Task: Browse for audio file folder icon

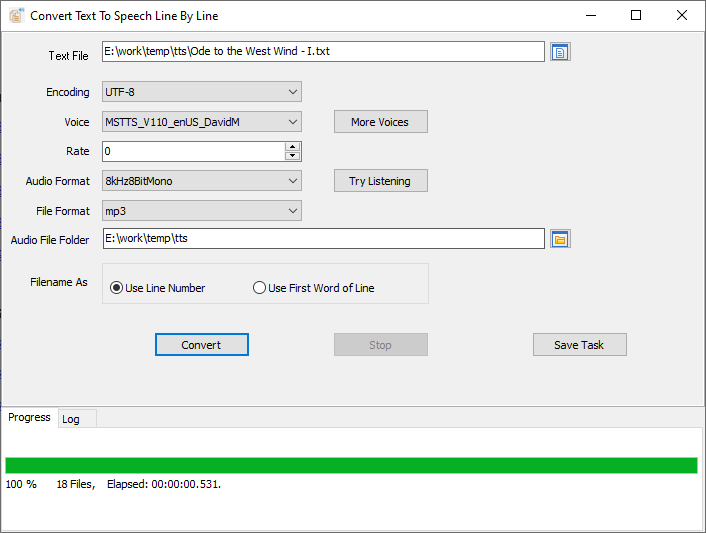Action: pyautogui.click(x=560, y=239)
